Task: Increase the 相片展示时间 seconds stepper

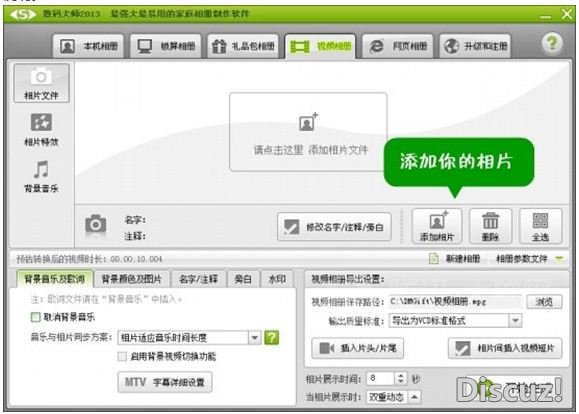Action: click(x=401, y=375)
